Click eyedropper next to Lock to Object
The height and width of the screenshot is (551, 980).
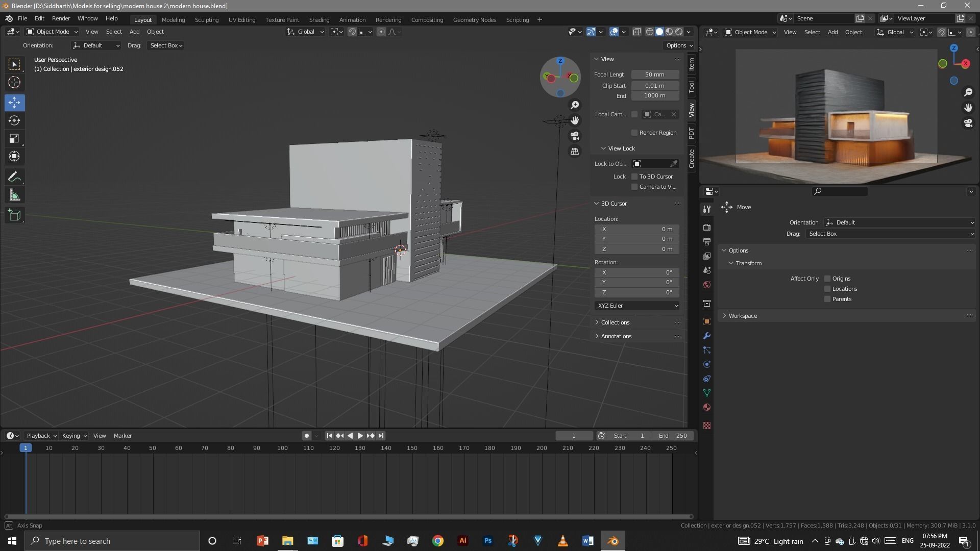click(x=674, y=164)
